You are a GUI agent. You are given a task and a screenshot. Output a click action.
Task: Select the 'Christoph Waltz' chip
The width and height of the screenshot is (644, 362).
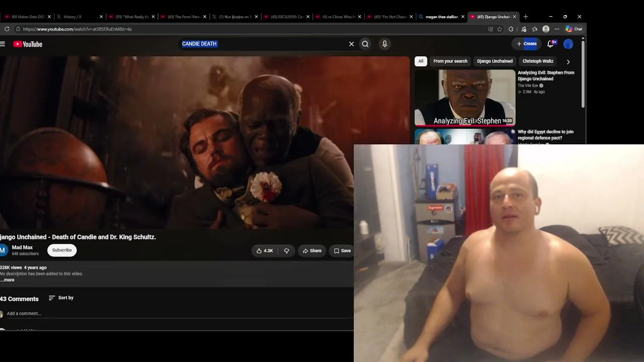click(x=538, y=61)
